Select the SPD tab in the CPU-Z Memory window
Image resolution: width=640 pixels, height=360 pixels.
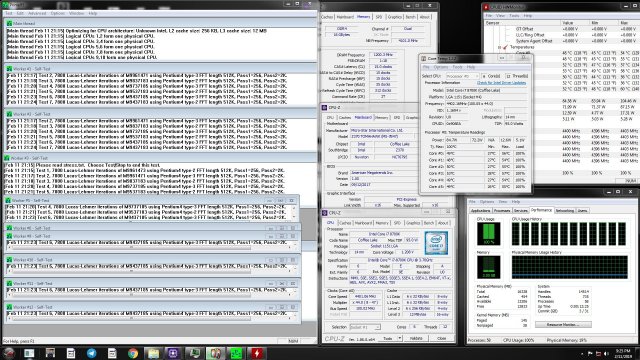pos(379,17)
